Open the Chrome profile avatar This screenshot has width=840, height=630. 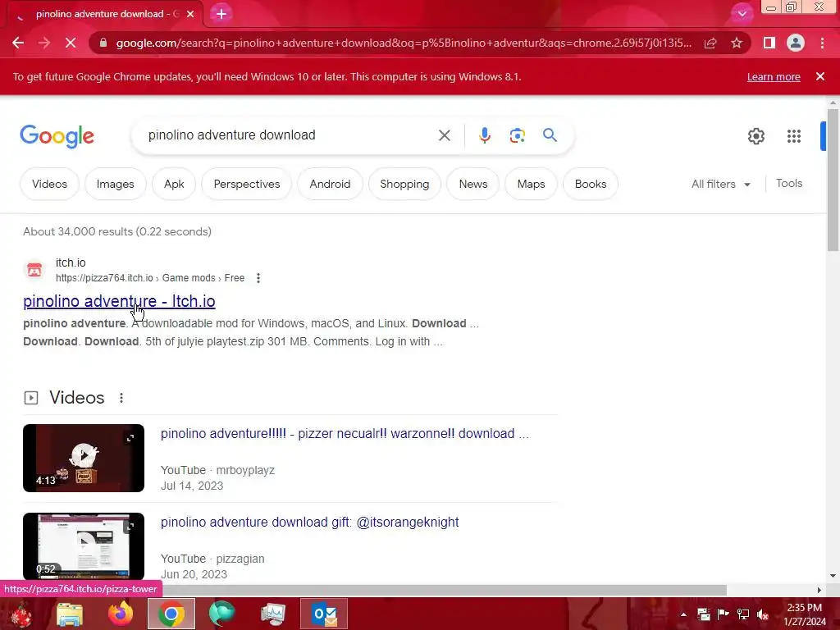(x=796, y=43)
